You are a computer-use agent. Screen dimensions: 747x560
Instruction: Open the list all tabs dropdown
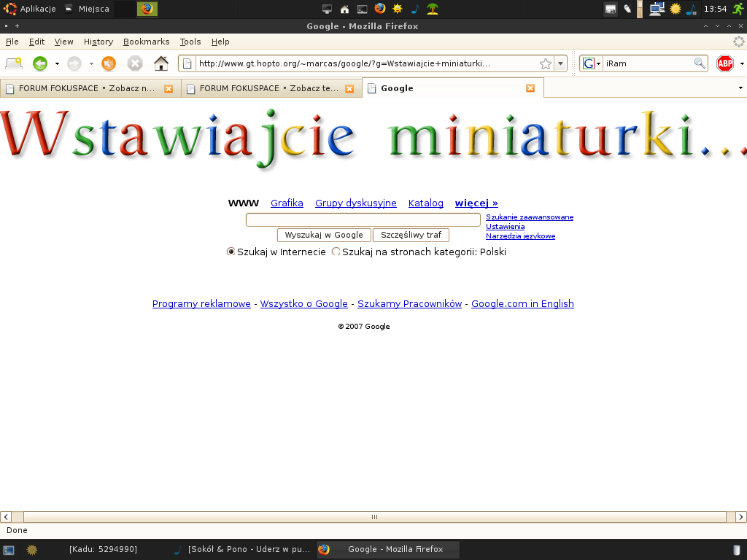pos(740,88)
